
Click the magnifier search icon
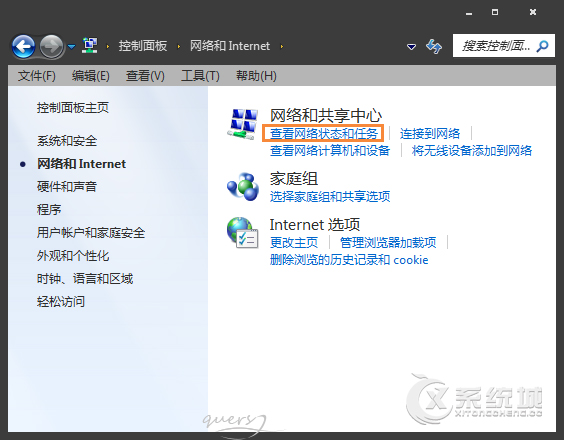point(542,46)
